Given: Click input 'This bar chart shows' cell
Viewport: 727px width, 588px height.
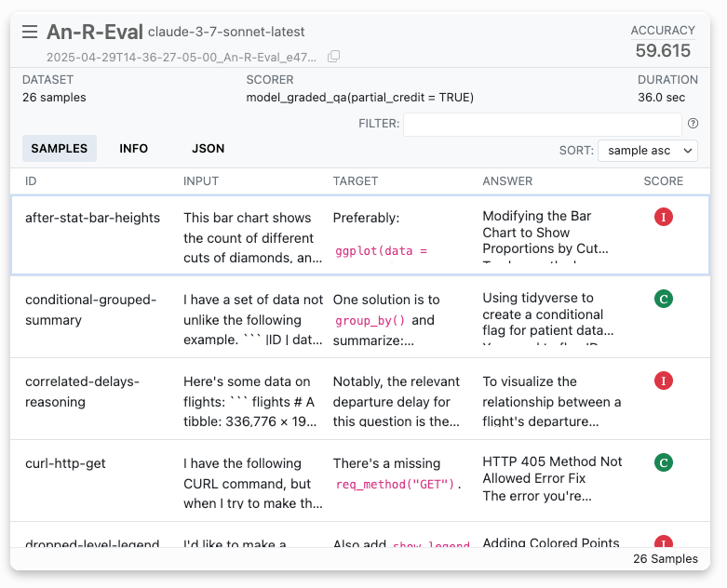Looking at the screenshot, I should [x=252, y=237].
